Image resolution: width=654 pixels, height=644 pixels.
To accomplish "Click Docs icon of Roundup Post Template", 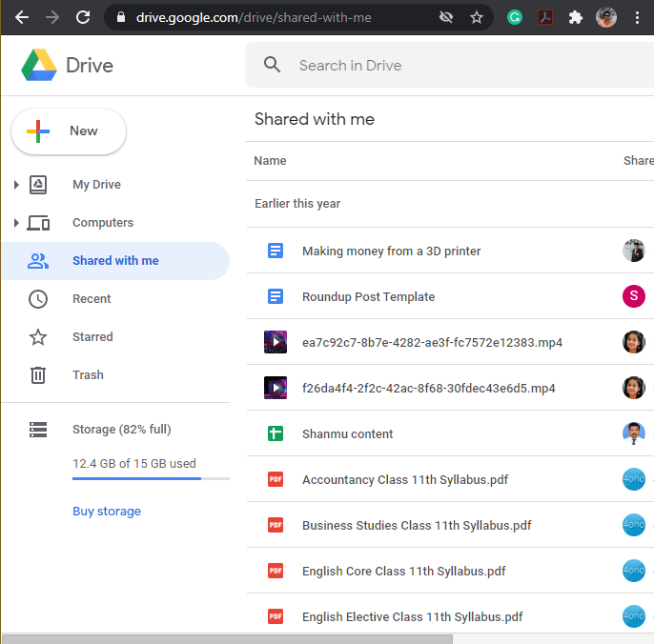I will point(276,297).
